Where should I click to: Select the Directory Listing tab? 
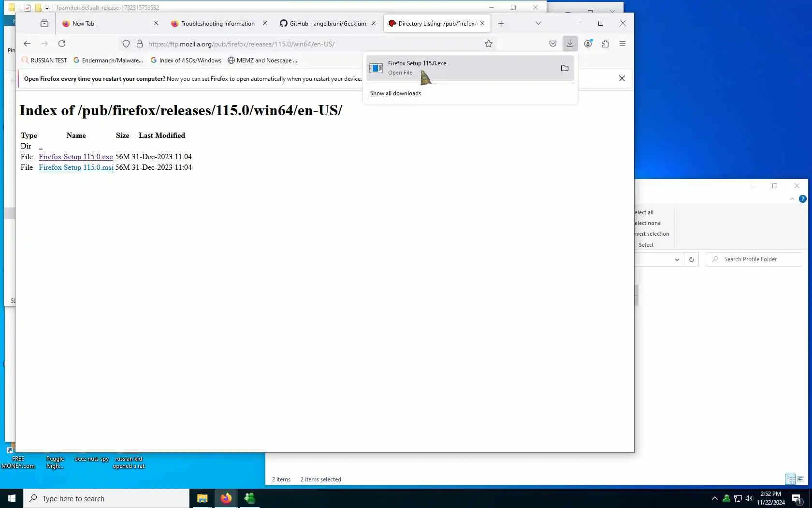(437, 23)
